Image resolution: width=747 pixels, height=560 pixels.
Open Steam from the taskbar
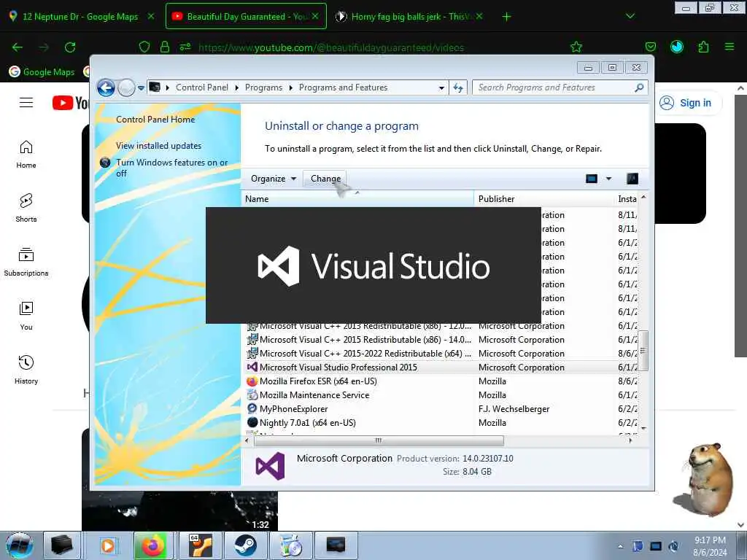click(x=245, y=545)
